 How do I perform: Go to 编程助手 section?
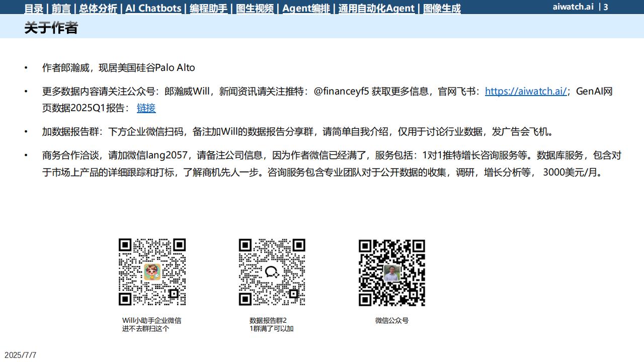[x=208, y=8]
